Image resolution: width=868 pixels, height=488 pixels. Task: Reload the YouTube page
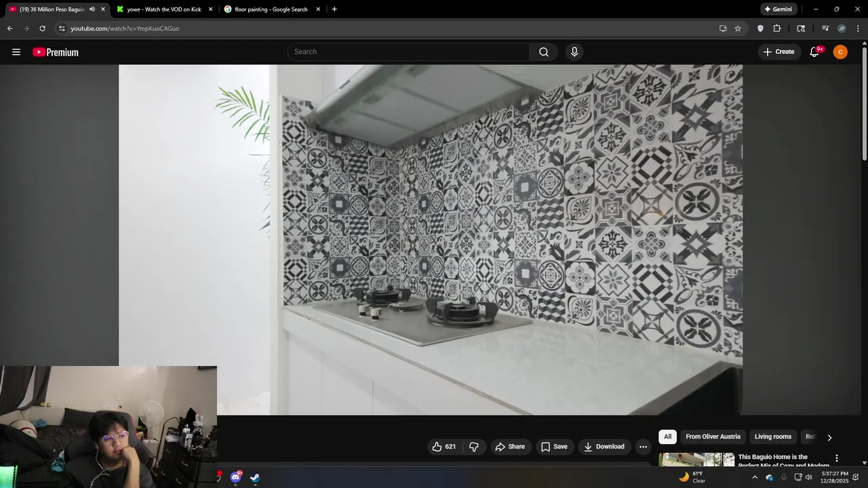[x=42, y=28]
